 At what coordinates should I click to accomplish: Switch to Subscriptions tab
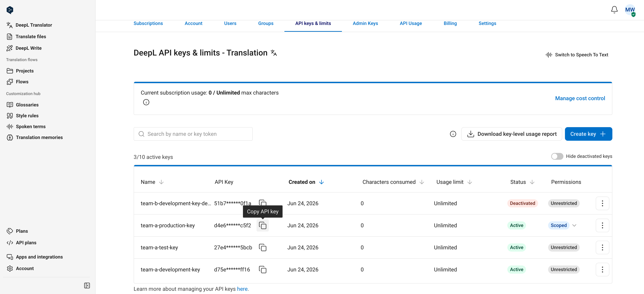pyautogui.click(x=148, y=23)
